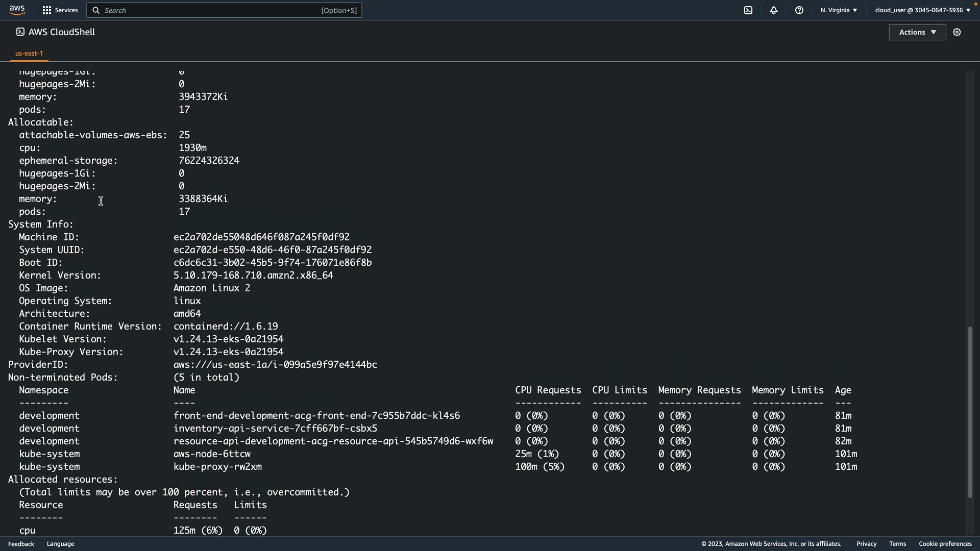Open the help question mark icon
The height and width of the screenshot is (551, 980).
[799, 10]
